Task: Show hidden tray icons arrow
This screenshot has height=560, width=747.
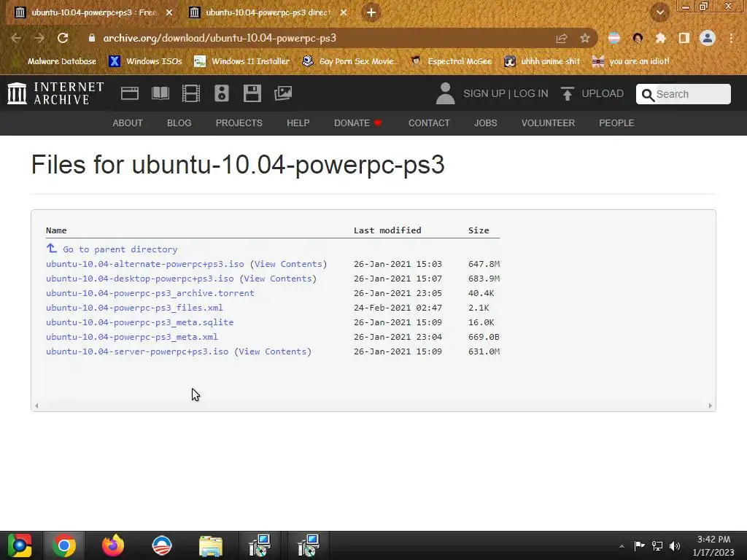Action: pos(622,546)
